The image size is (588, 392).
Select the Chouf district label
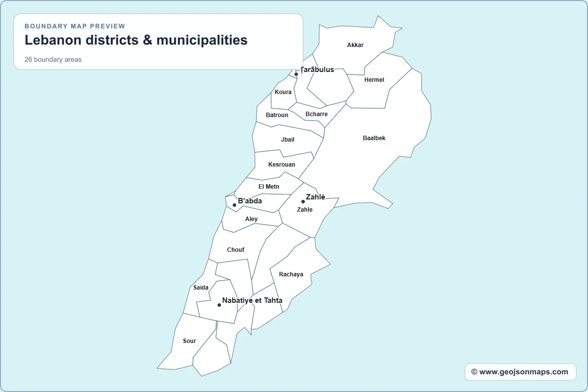(x=236, y=250)
